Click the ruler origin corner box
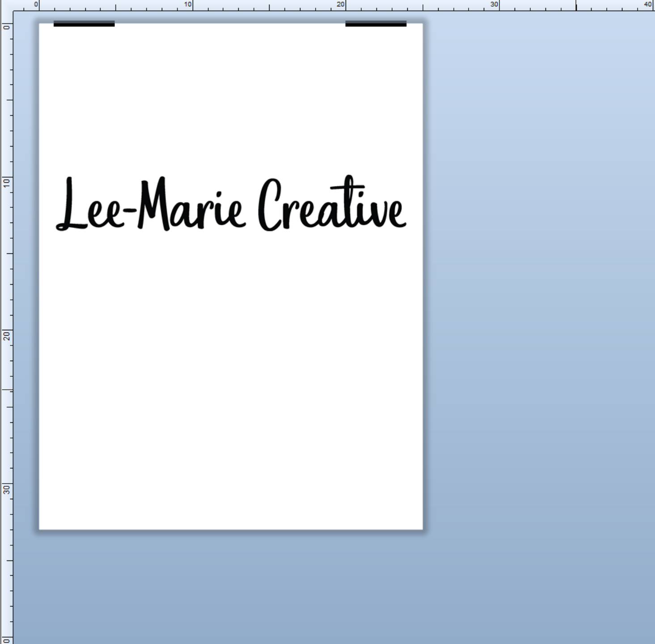Screen dimensions: 655x644 pos(6,5)
